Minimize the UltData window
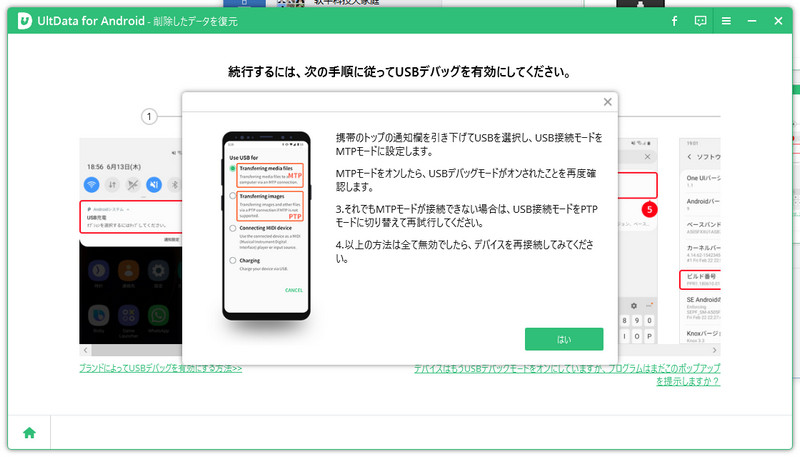The image size is (800, 457). [752, 21]
